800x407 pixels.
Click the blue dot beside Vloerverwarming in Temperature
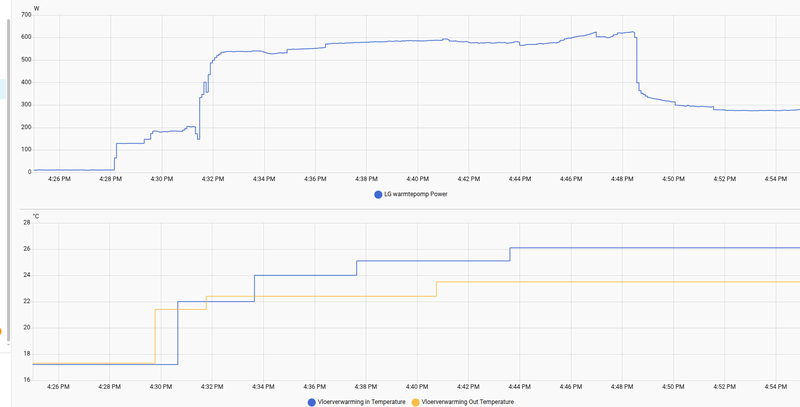[311, 402]
